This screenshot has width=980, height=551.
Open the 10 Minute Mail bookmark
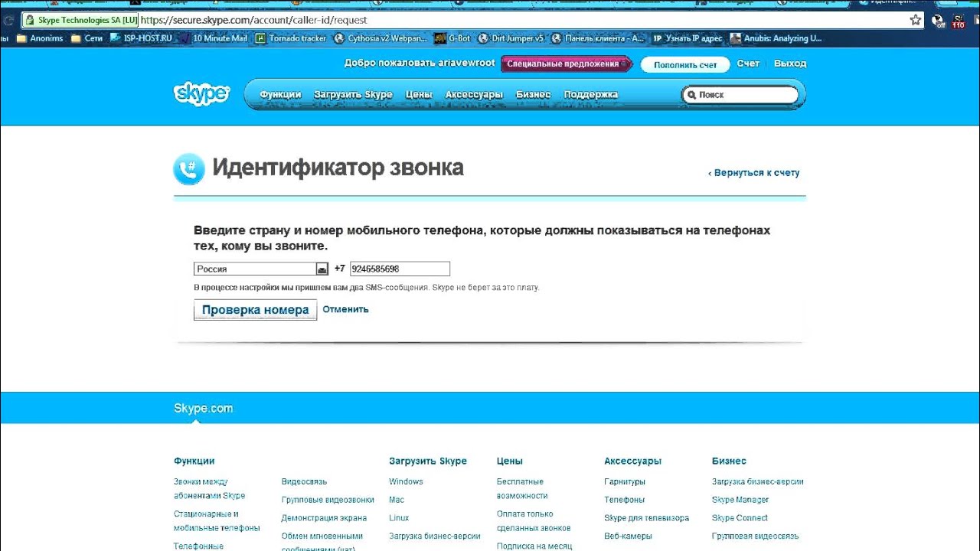[x=214, y=38]
